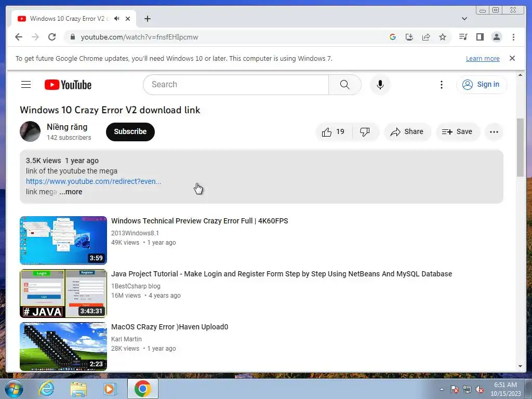Click the install/download page icon in address bar
Image resolution: width=532 pixels, height=399 pixels.
coord(409,37)
